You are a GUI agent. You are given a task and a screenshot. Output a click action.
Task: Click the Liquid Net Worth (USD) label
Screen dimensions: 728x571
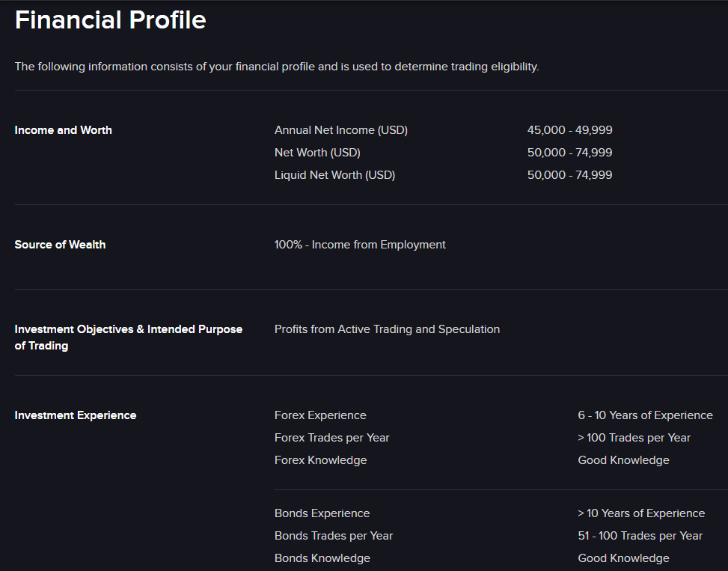coord(334,174)
